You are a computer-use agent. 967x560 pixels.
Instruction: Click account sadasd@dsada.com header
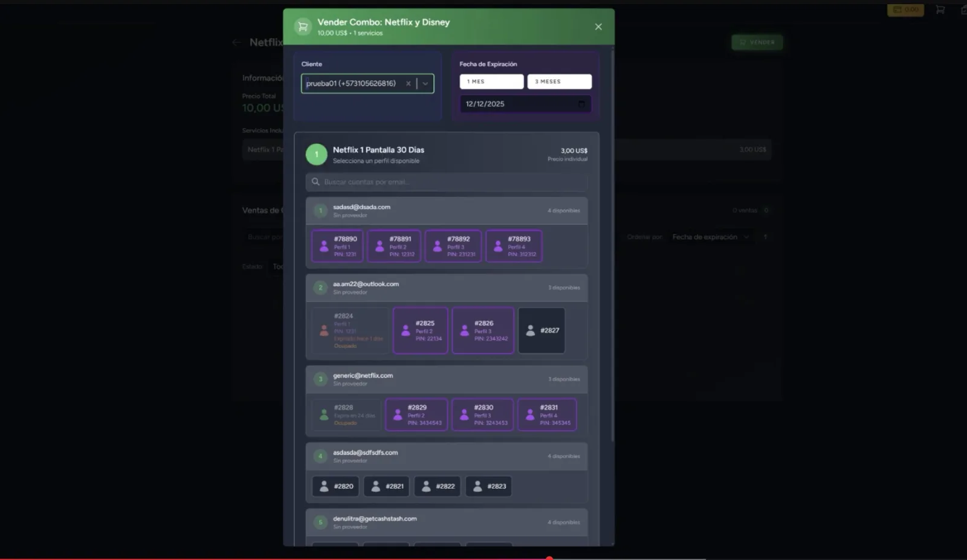[447, 211]
